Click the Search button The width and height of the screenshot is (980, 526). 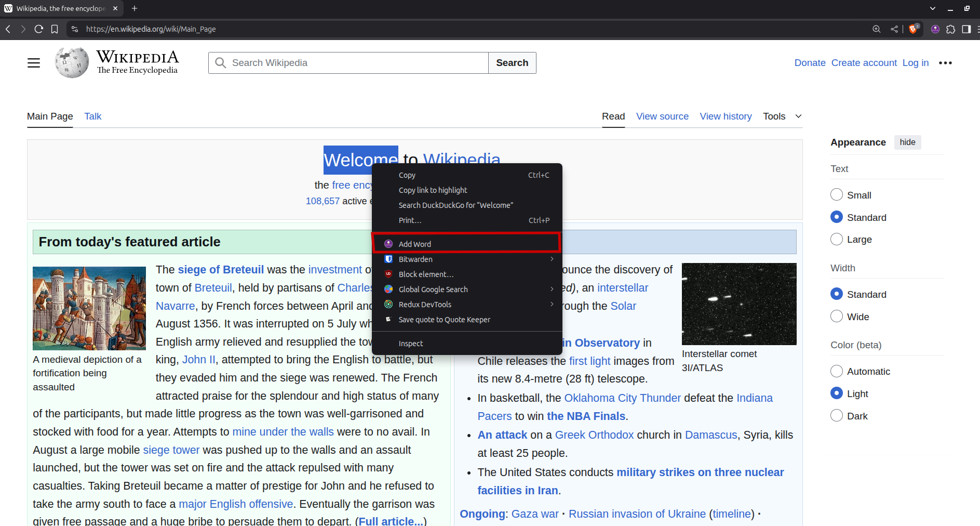512,63
